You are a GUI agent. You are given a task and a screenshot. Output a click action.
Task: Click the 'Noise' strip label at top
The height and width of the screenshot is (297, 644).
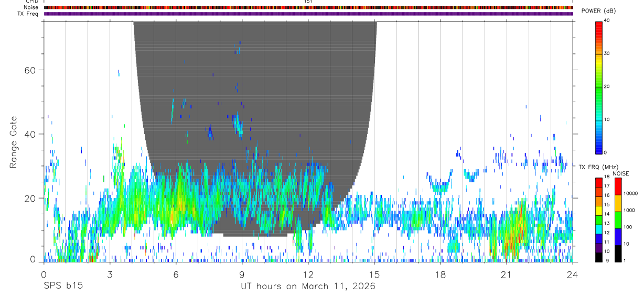pos(31,7)
